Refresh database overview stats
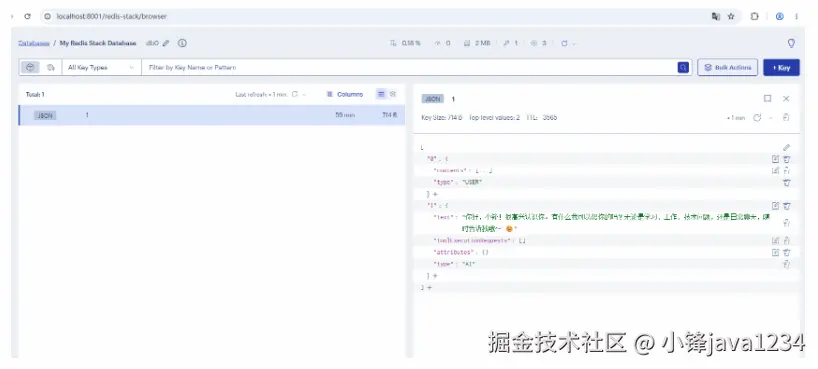818x369 pixels. pos(564,43)
